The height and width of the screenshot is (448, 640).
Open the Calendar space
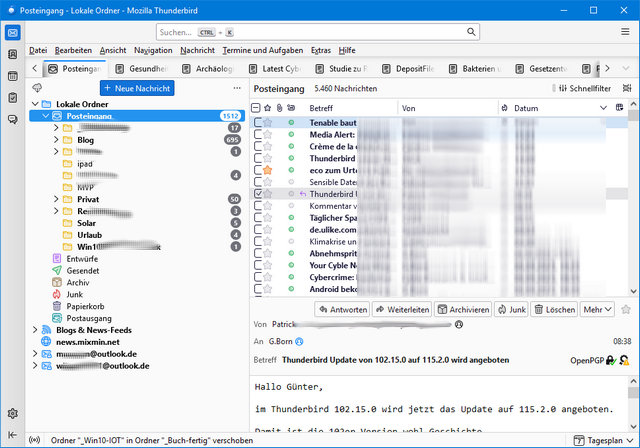point(13,76)
